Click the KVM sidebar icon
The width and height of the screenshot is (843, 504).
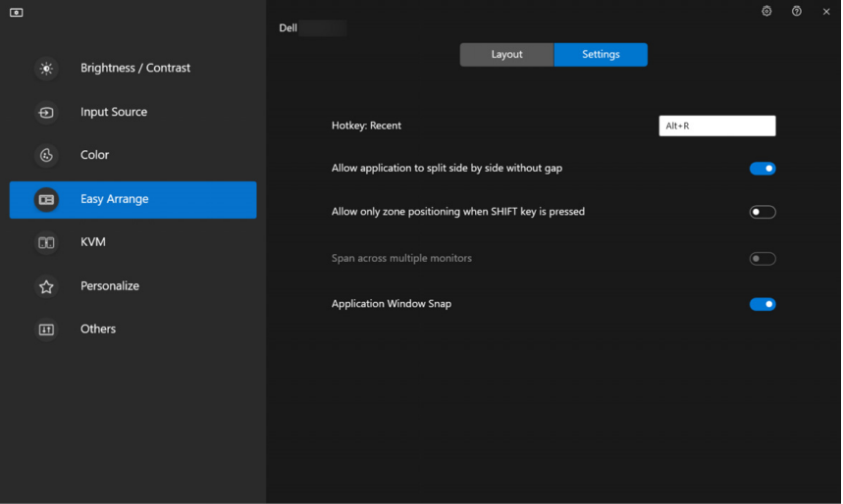46,242
